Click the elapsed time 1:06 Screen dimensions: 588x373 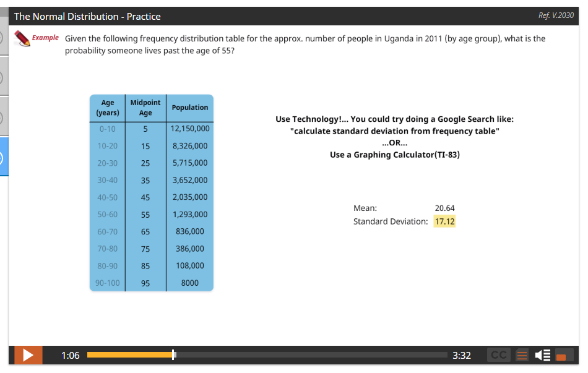point(70,355)
